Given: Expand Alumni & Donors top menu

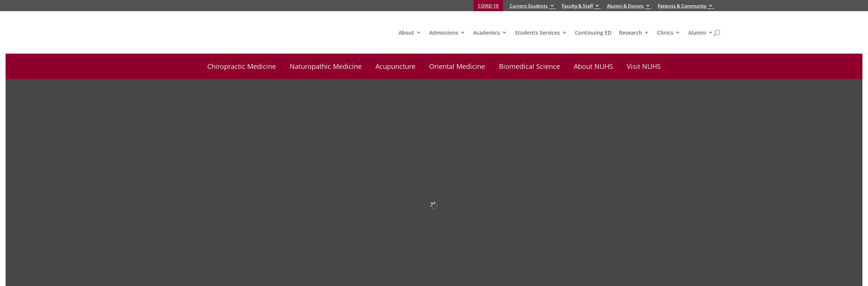Looking at the screenshot, I should pyautogui.click(x=629, y=6).
